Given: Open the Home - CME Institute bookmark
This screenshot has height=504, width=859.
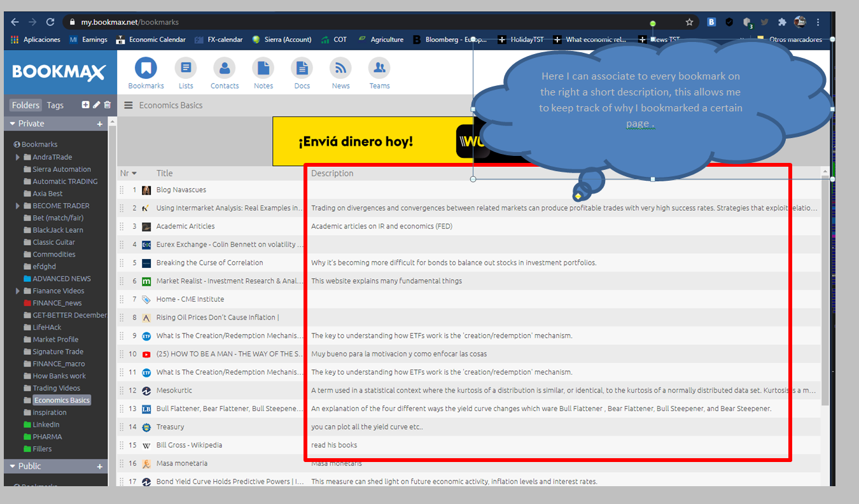Looking at the screenshot, I should 190,299.
